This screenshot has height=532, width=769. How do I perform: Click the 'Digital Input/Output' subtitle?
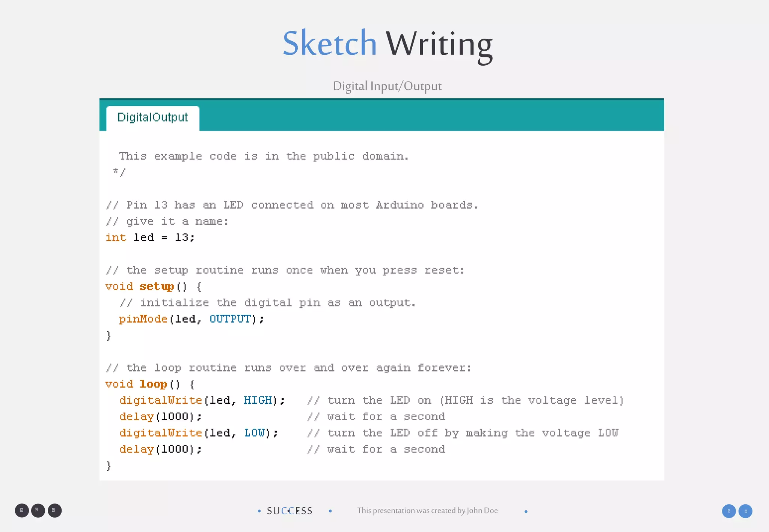[387, 86]
